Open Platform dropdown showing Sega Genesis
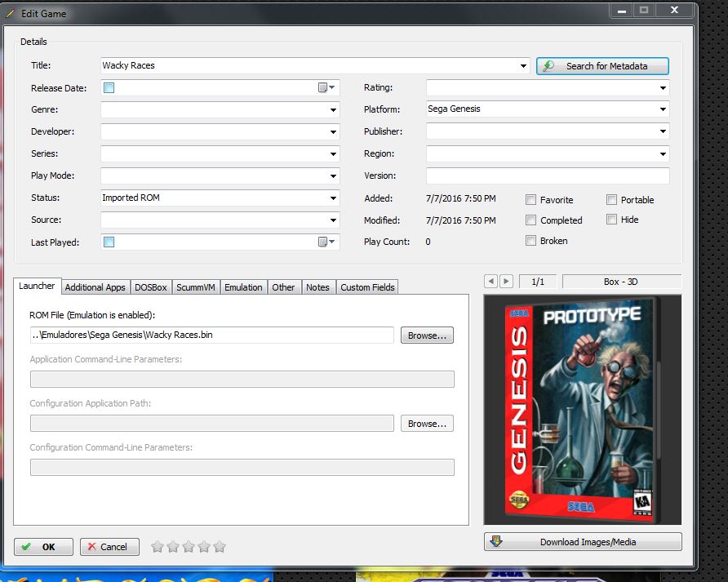The image size is (728, 582). pos(663,109)
